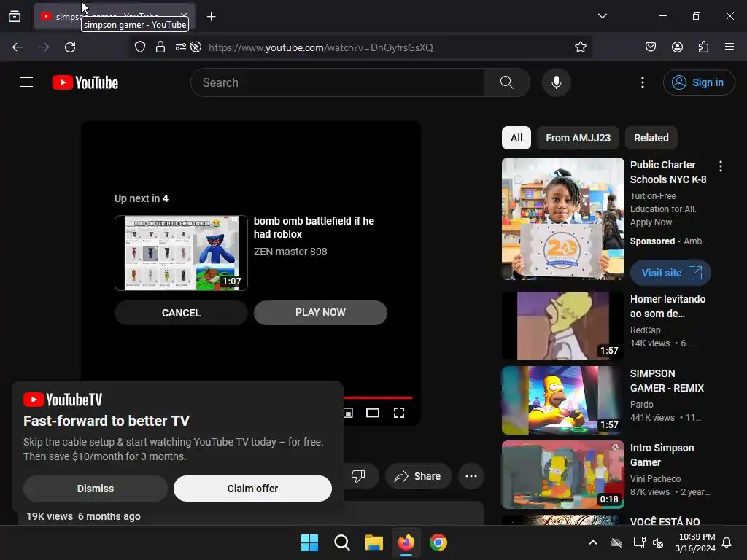This screenshot has width=747, height=560.
Task: Start voice search with microphone
Action: [x=556, y=82]
